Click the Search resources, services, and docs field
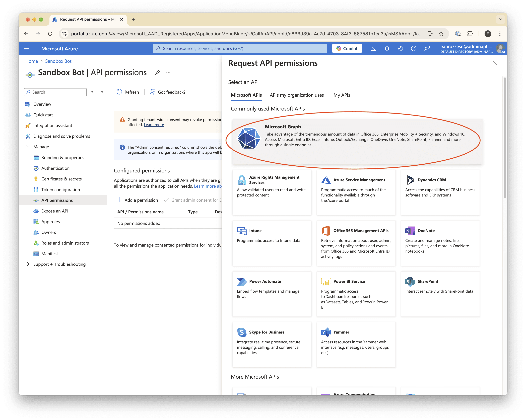 click(x=240, y=49)
